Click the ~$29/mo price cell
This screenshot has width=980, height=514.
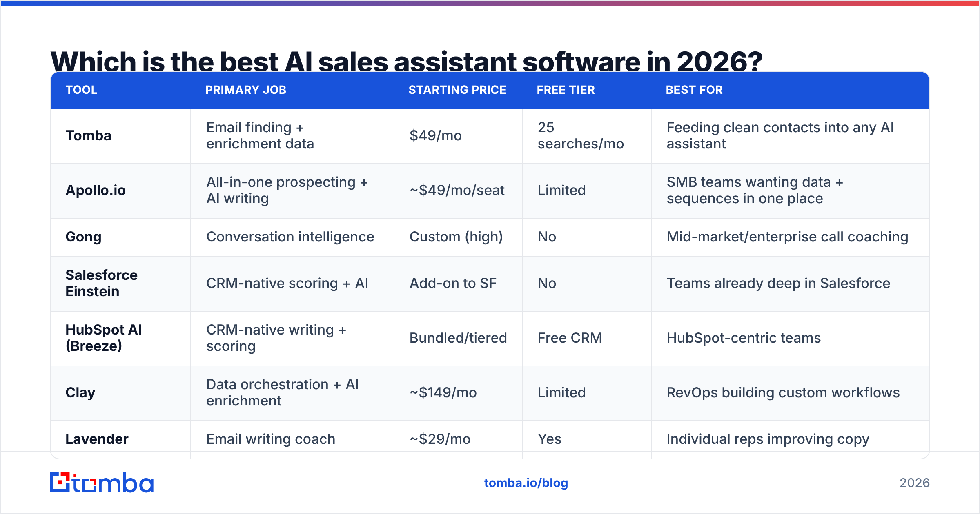458,439
